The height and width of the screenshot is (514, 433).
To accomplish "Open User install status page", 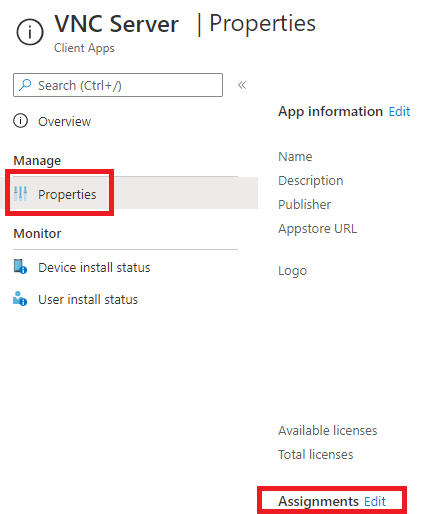I will tap(88, 300).
